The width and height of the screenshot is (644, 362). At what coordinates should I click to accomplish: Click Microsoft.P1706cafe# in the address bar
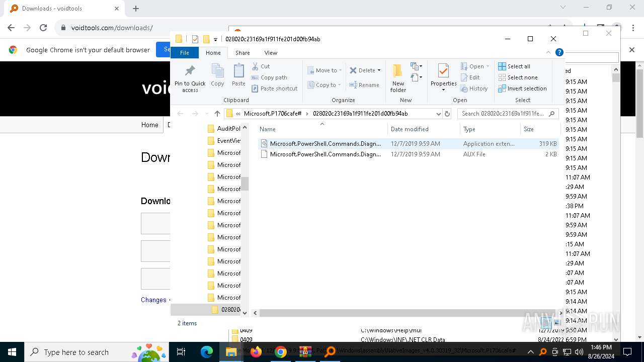(x=273, y=114)
